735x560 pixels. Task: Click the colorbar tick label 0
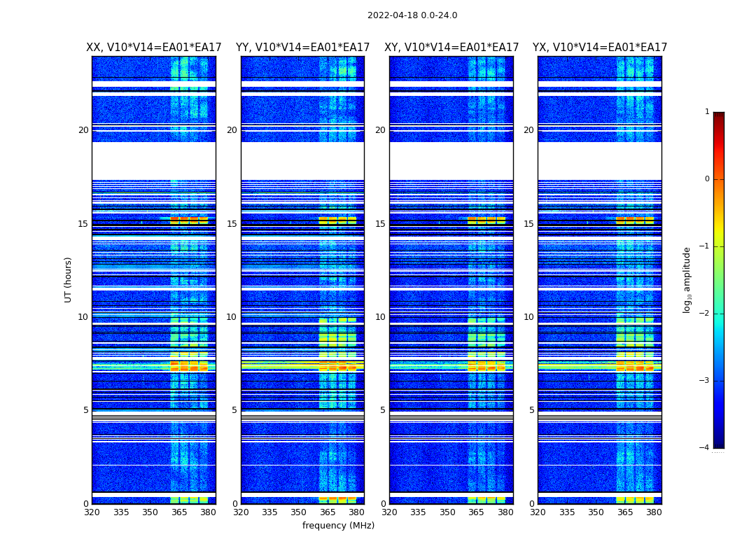point(707,179)
